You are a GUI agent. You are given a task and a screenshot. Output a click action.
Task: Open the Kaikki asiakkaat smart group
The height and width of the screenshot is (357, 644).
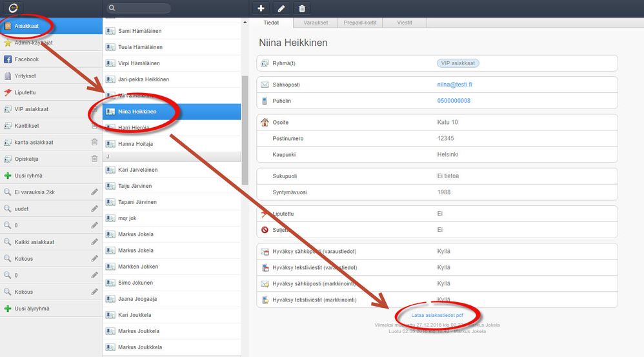point(51,242)
